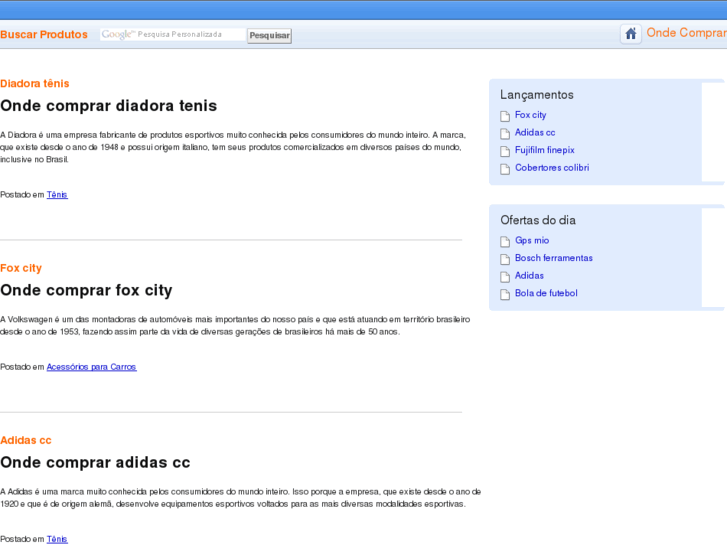Click the page icon beside Fujifilm finepix
The image size is (727, 545).
(505, 151)
